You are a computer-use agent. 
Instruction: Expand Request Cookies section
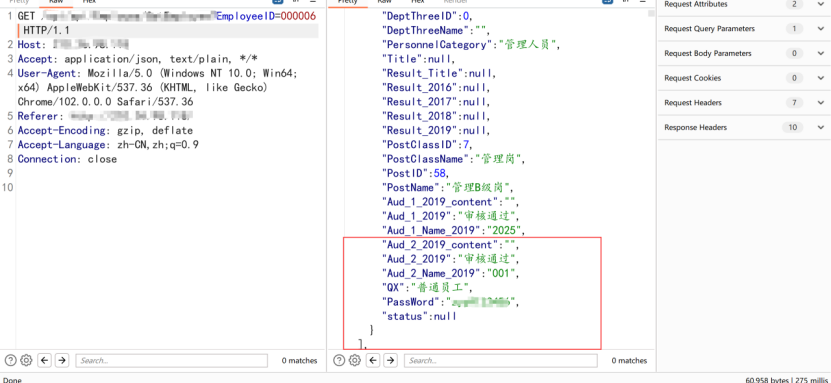click(820, 78)
